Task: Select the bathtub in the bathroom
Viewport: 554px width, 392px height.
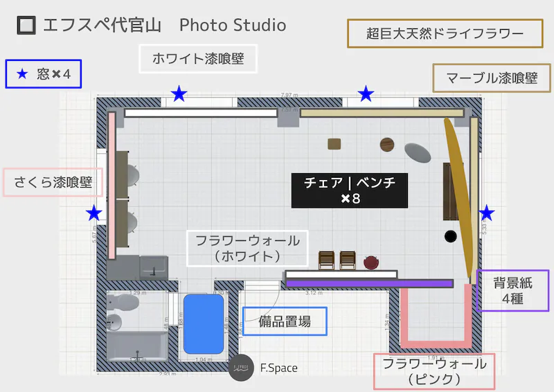Action: (137, 346)
